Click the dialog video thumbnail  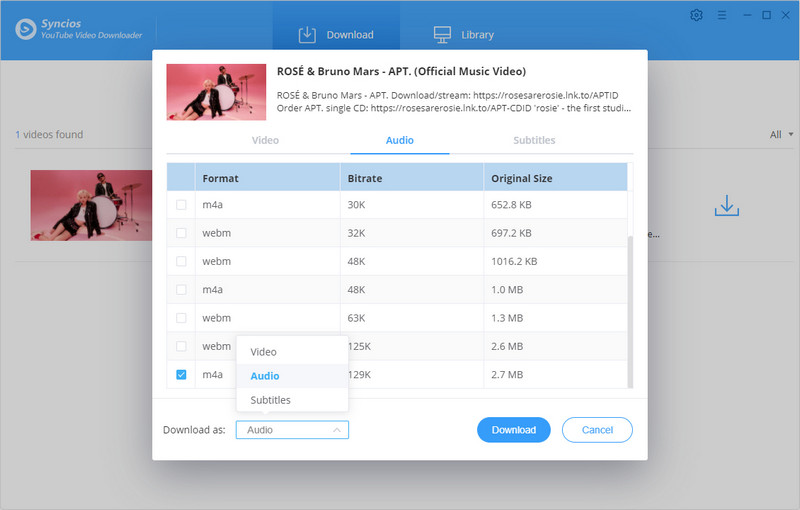(x=216, y=92)
